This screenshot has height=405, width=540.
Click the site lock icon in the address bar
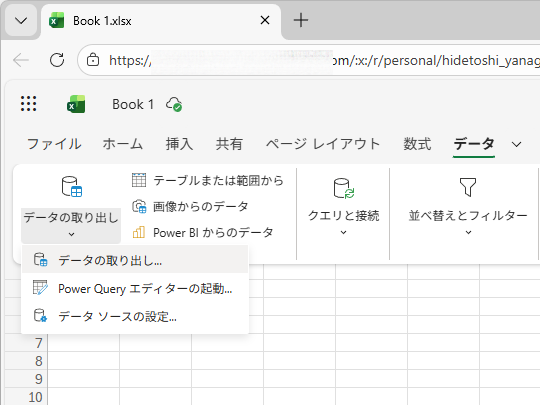[x=93, y=60]
